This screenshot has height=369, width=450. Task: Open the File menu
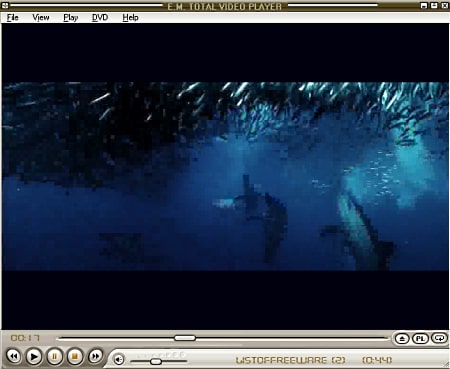pos(12,17)
